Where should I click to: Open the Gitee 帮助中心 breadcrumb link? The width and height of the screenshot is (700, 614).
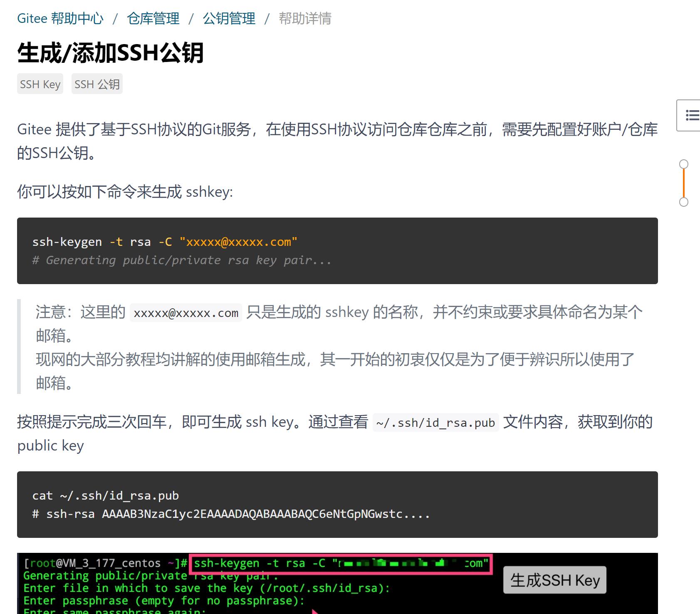(x=60, y=19)
